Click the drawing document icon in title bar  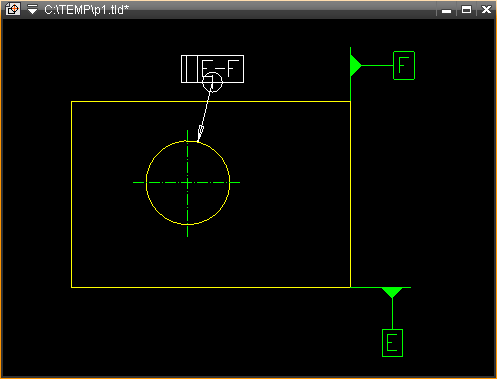coord(13,9)
